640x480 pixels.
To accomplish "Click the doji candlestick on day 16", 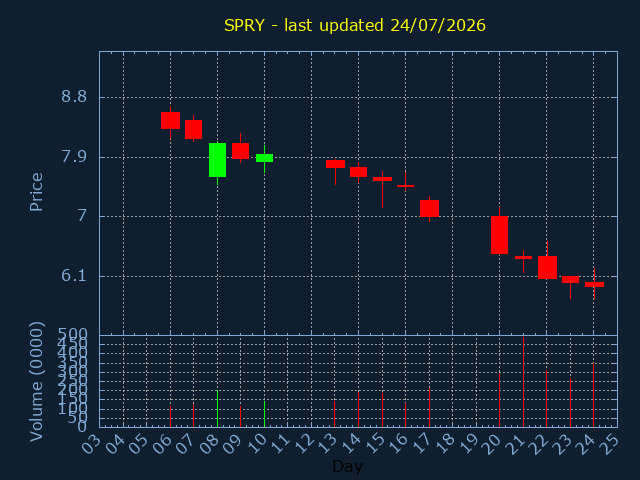I will (x=405, y=186).
